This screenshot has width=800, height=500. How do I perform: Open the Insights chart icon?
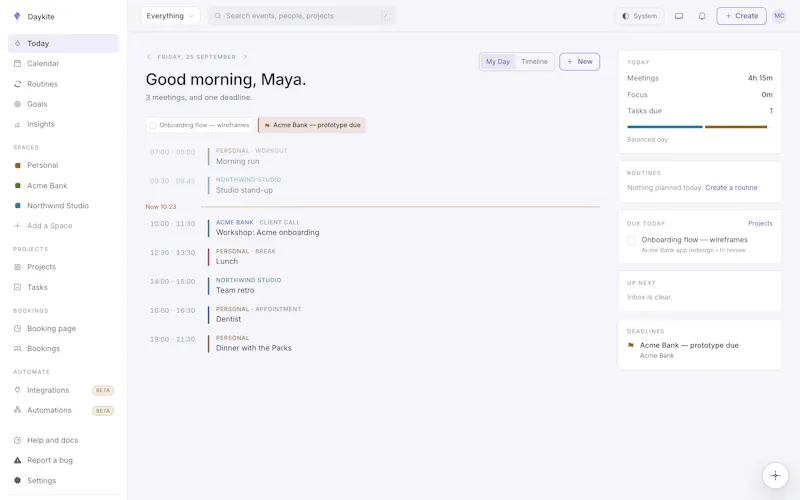(x=17, y=124)
